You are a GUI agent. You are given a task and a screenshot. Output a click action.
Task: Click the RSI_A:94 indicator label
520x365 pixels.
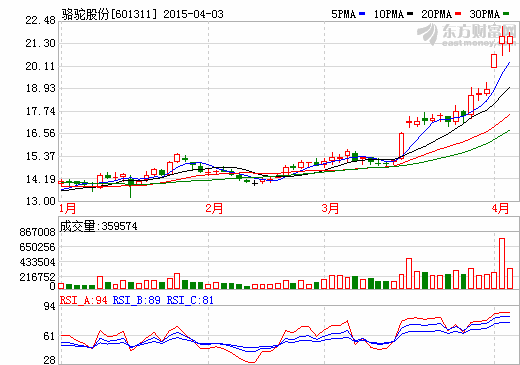83,300
